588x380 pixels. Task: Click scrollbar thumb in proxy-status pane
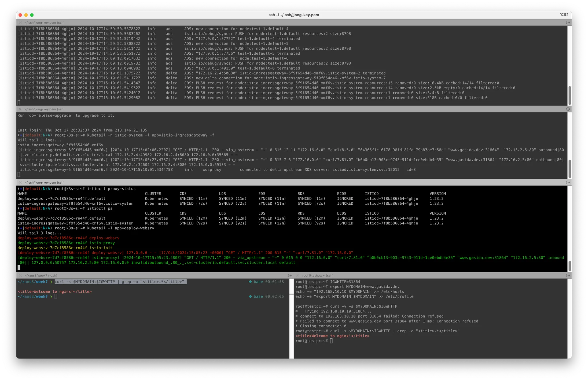tap(570, 266)
